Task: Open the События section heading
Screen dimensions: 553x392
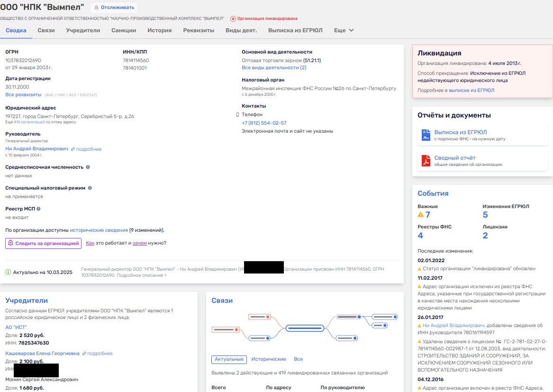Action: (433, 193)
